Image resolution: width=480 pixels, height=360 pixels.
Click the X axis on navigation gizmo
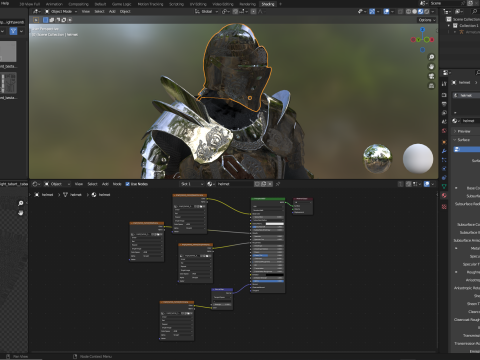point(432,40)
